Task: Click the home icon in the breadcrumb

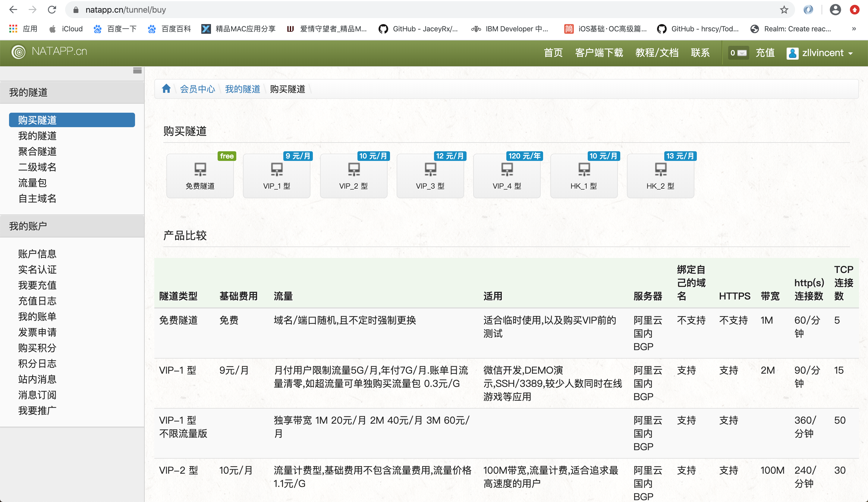Action: tap(166, 89)
